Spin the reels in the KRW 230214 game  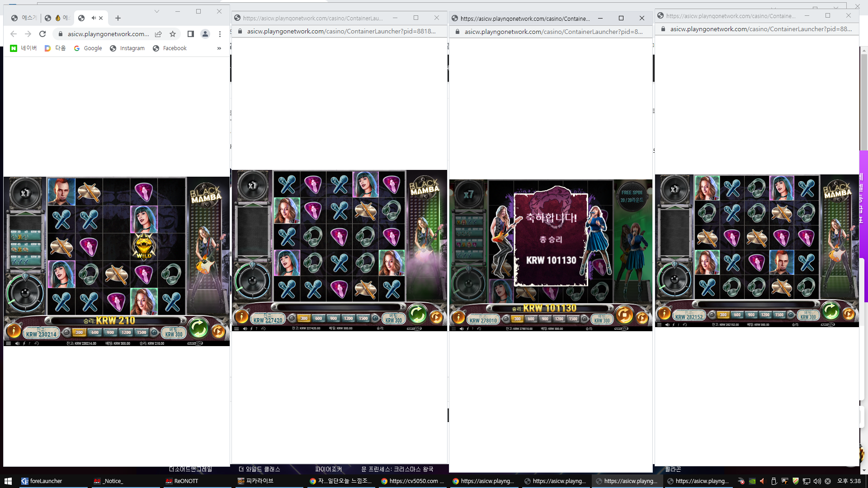click(198, 328)
